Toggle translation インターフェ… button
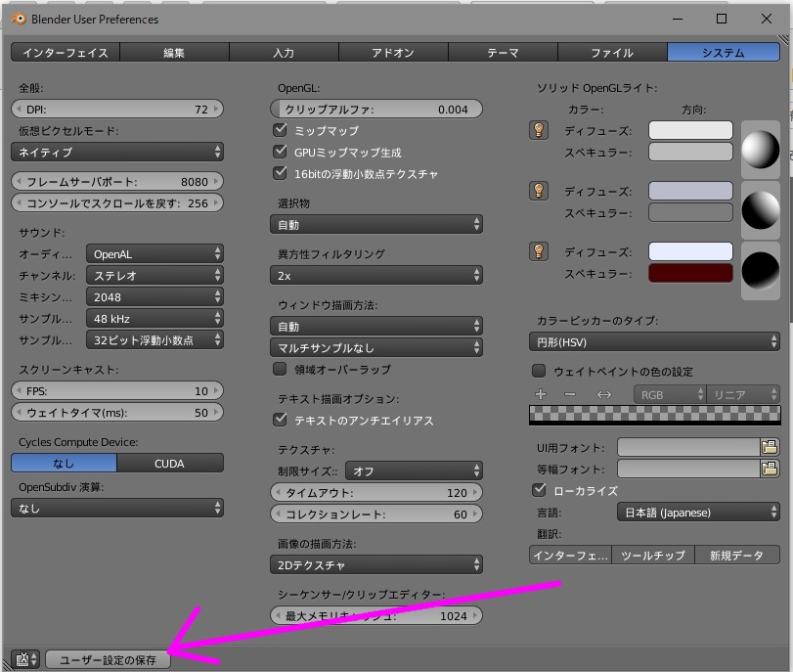793x672 pixels. pyautogui.click(x=570, y=555)
